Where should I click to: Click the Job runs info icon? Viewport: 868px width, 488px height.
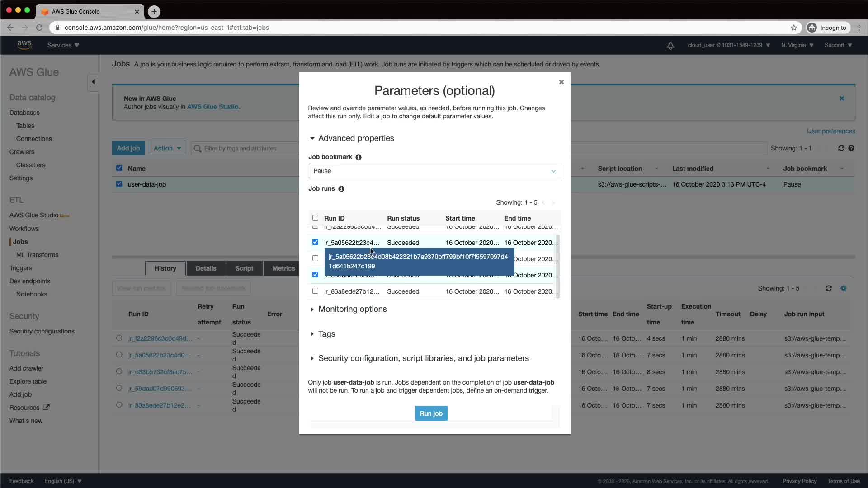click(x=341, y=189)
